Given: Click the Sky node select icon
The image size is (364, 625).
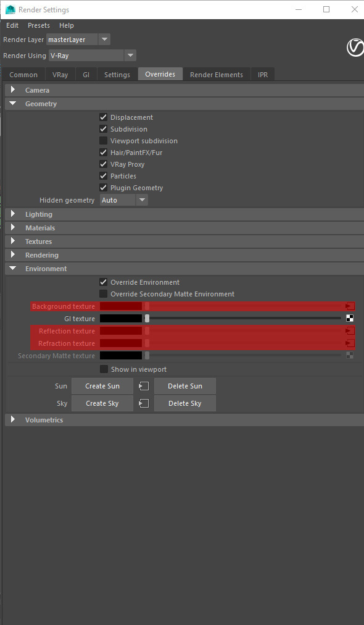Looking at the screenshot, I should [144, 403].
